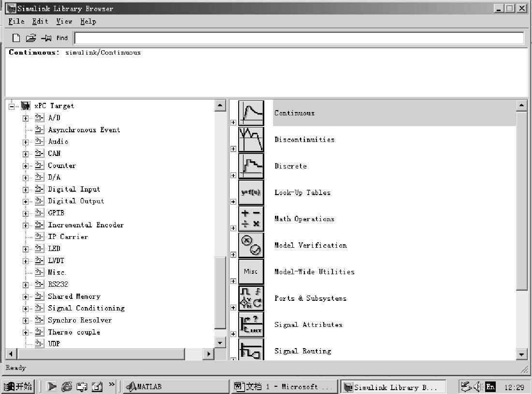Select the Discrete library block icon
This screenshot has width=532, height=394.
click(251, 166)
